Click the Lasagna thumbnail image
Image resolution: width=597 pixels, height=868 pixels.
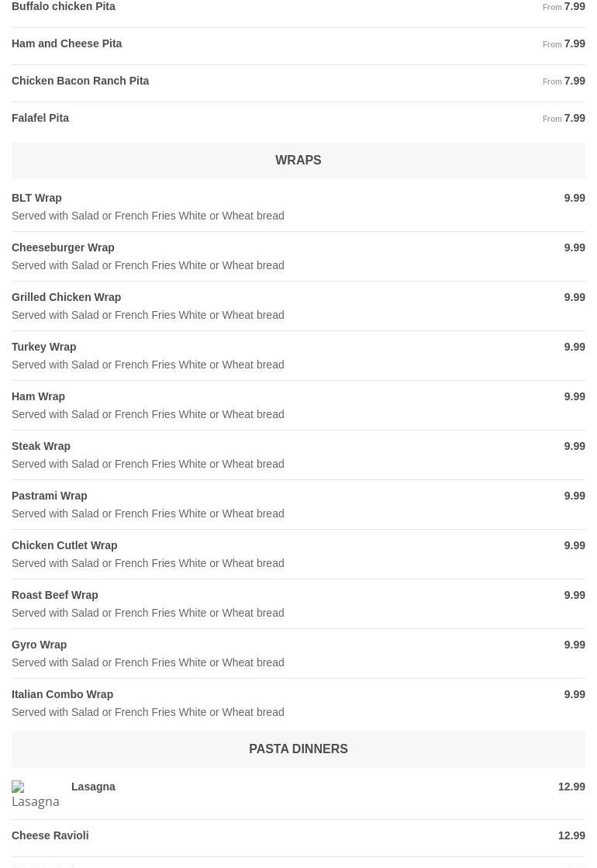35,794
